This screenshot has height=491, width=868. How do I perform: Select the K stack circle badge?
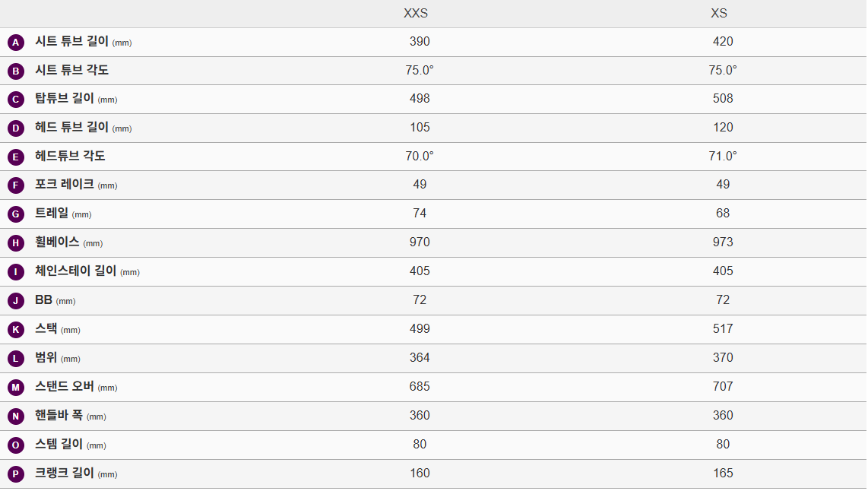pyautogui.click(x=15, y=330)
